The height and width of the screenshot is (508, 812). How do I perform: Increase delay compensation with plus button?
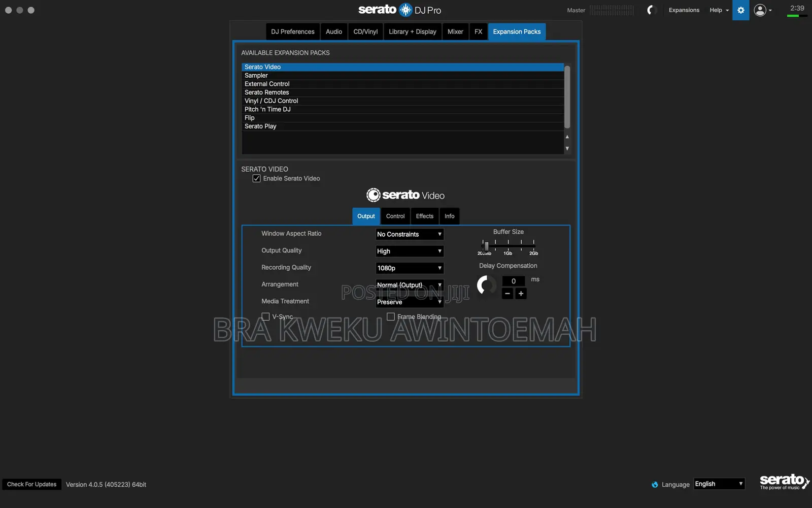[x=521, y=294]
